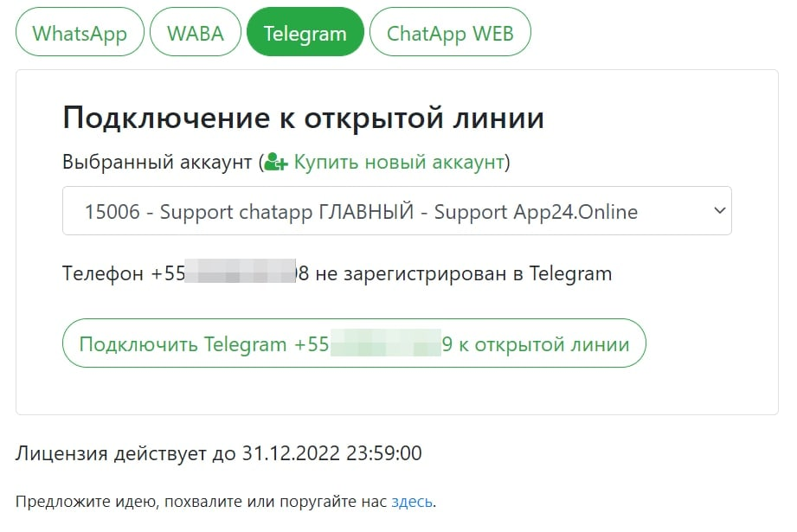Expand the 15006 Support chatapp account selector
The image size is (797, 532).
(397, 211)
